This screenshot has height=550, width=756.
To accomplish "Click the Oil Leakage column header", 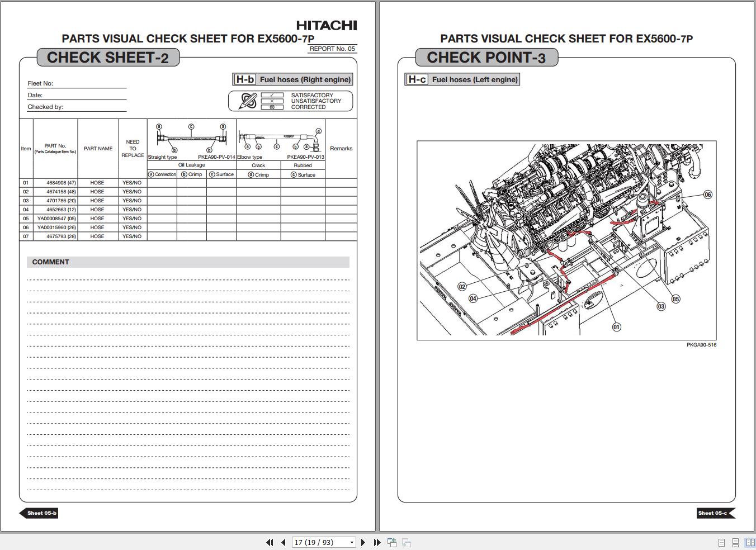I will (191, 165).
